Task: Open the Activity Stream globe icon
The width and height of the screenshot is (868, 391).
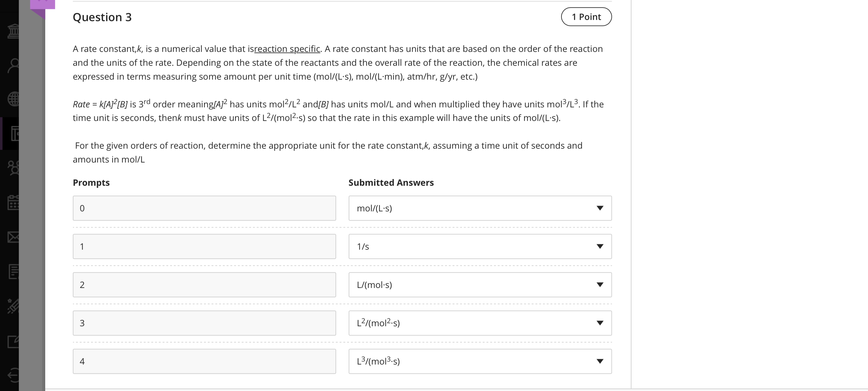Action: pos(13,99)
